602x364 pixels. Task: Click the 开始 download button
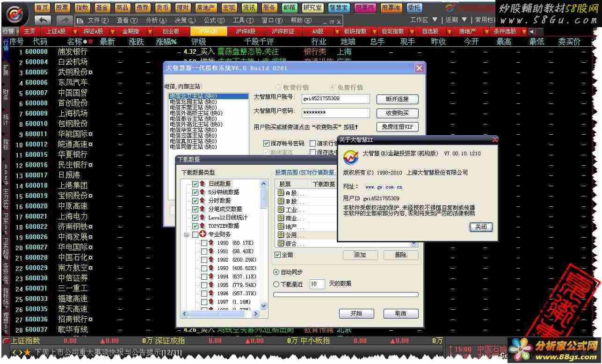(356, 313)
